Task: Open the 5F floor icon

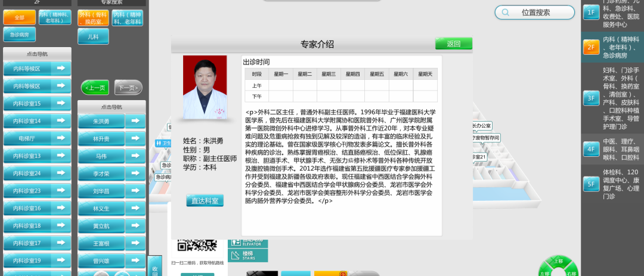Action: point(591,184)
